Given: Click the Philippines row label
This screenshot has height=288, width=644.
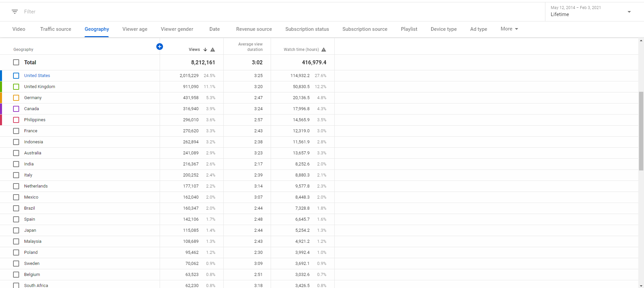Looking at the screenshot, I should (35, 120).
